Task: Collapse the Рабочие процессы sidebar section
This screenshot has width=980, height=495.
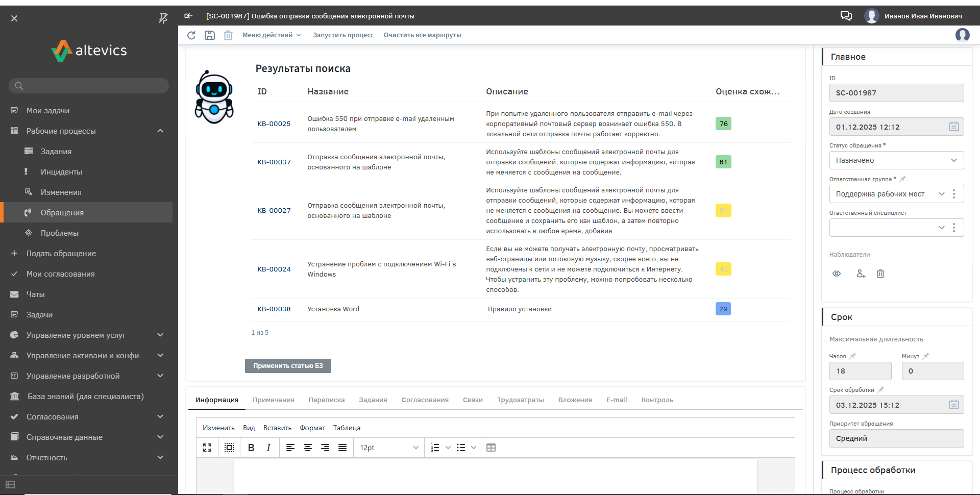Action: tap(160, 131)
